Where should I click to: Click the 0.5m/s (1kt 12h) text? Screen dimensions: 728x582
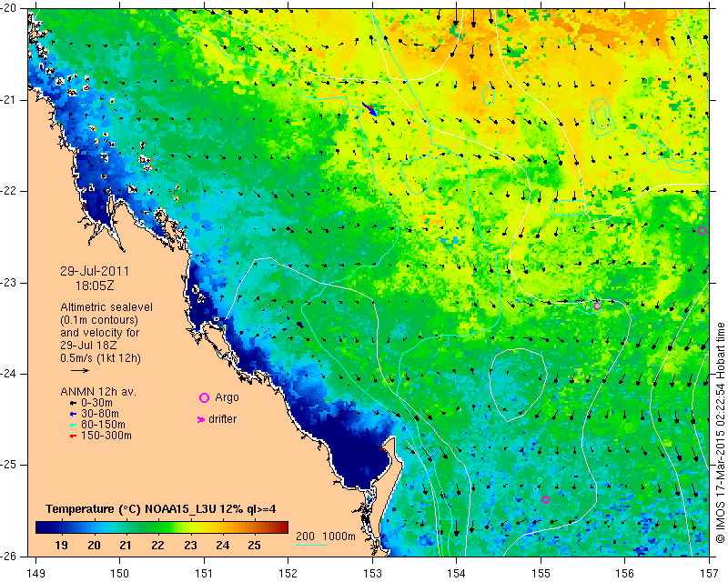[100, 358]
